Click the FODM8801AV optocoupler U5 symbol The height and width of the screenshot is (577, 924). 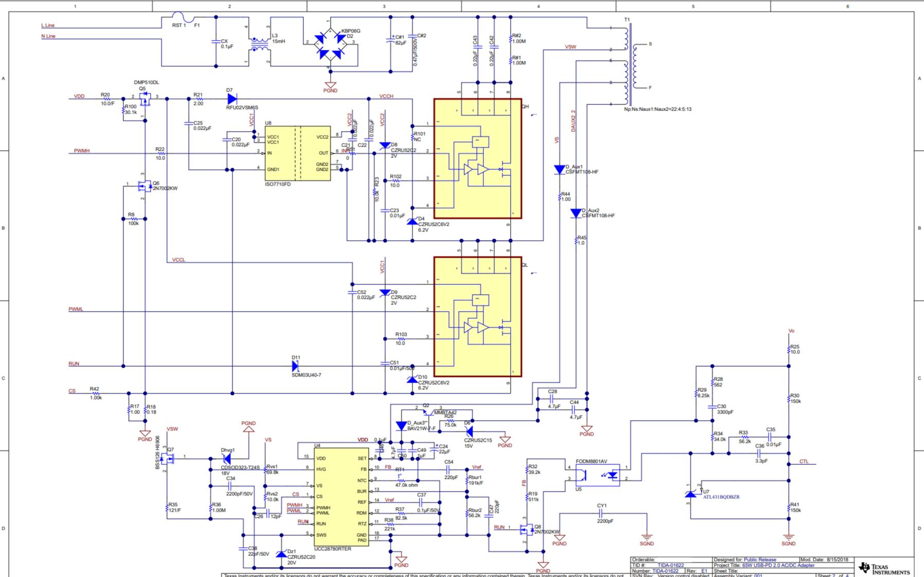click(x=597, y=475)
